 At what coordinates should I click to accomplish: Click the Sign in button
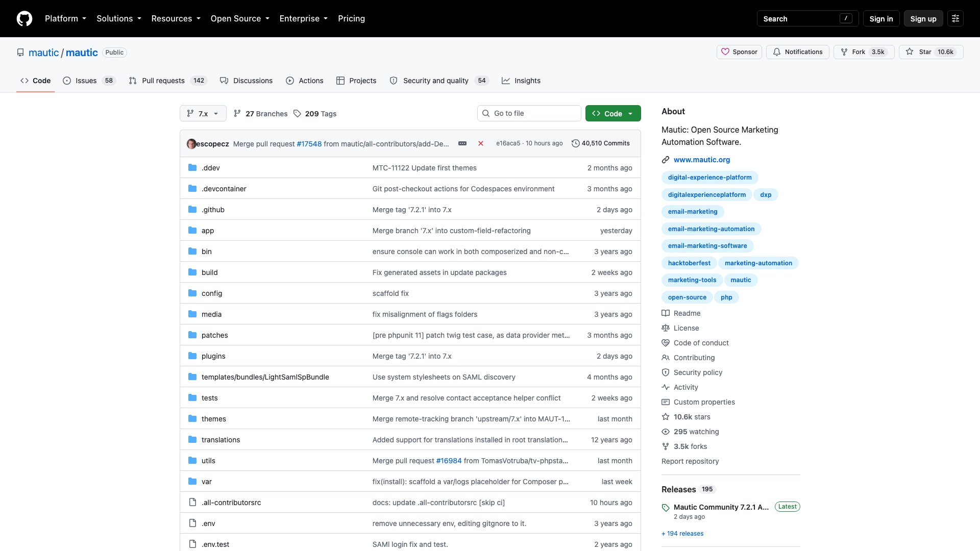click(881, 18)
